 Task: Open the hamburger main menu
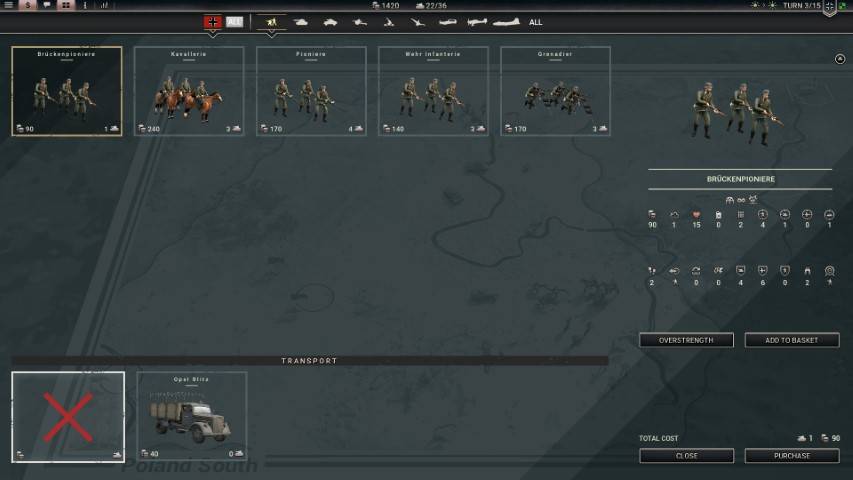pyautogui.click(x=8, y=5)
